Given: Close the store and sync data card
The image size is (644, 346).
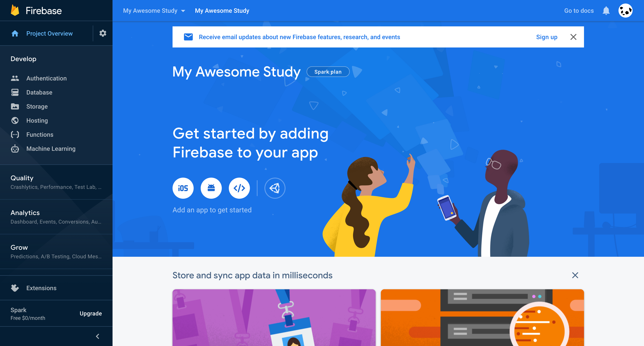Looking at the screenshot, I should coord(575,275).
